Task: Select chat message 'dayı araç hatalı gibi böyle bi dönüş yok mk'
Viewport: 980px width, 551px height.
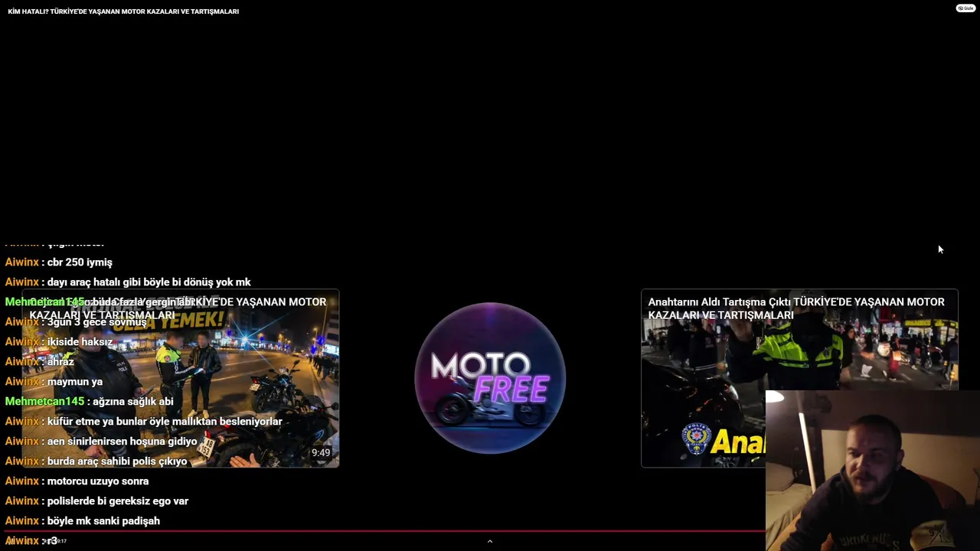Action: (x=149, y=282)
